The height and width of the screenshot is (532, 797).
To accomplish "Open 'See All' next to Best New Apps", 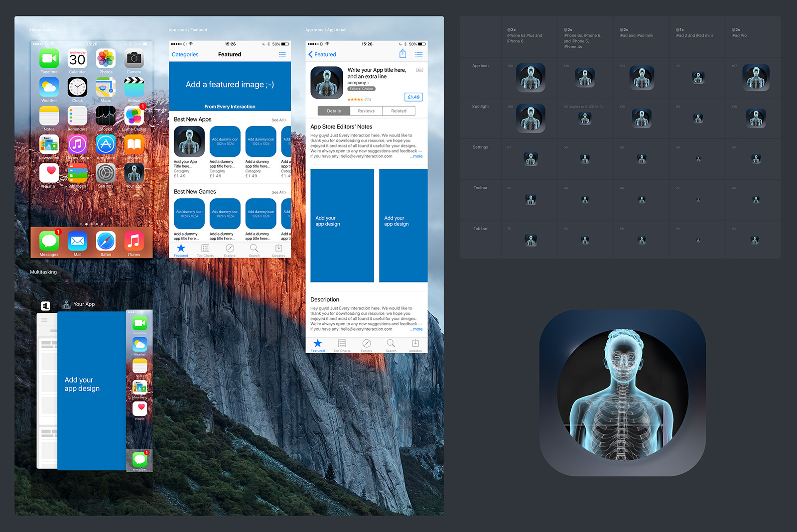I will [x=278, y=120].
